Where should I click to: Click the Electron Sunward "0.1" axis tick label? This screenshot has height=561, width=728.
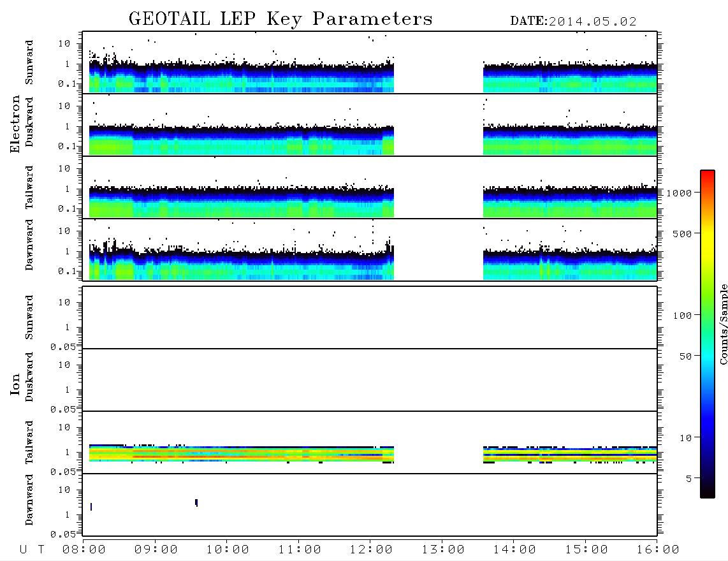tap(67, 84)
